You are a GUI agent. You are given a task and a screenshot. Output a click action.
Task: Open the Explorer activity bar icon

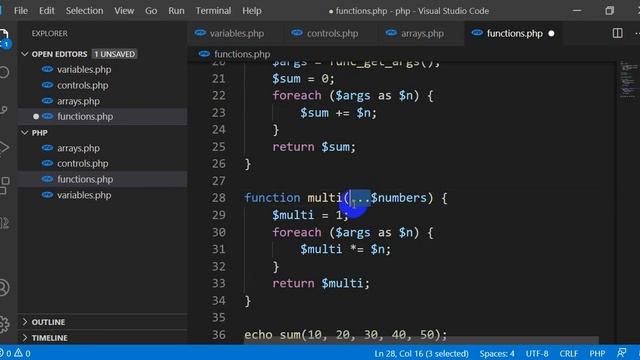4,38
